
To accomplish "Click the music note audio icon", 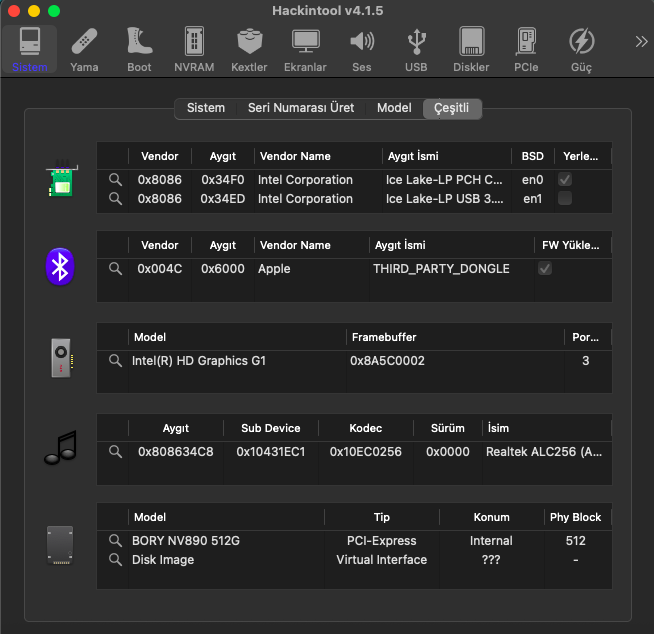I will pos(61,448).
